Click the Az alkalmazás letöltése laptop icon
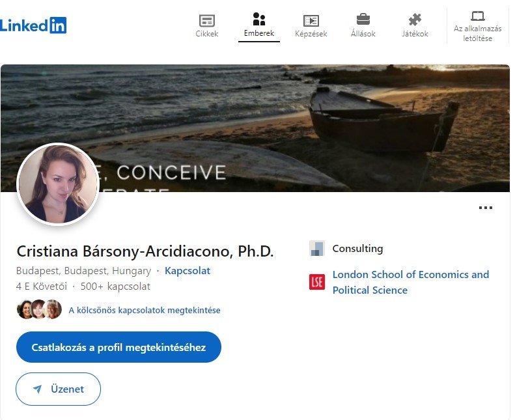This screenshot has height=420, width=515. coord(477,16)
